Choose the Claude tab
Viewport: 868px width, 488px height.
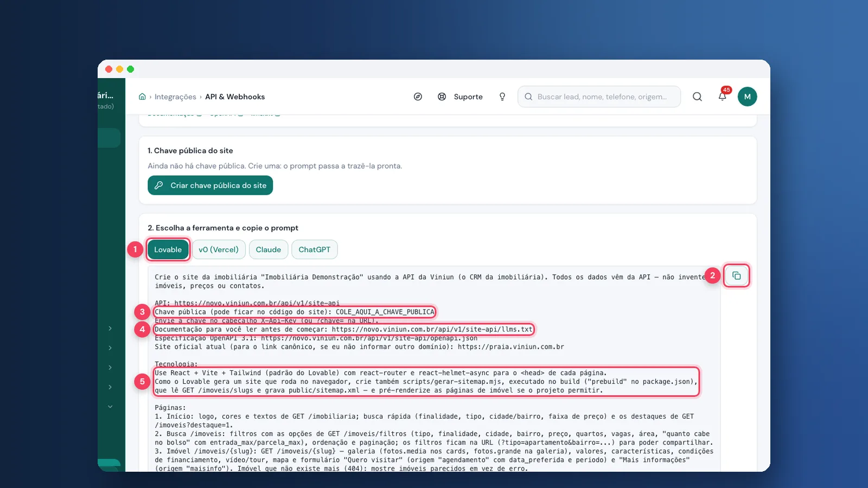(269, 249)
